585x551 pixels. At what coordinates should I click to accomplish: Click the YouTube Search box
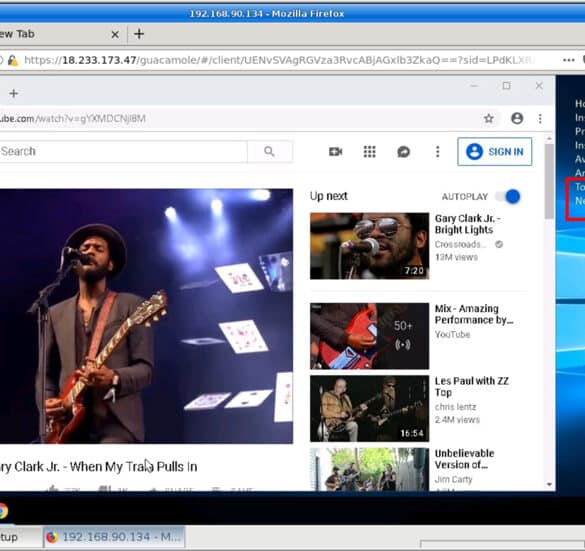coord(123,151)
